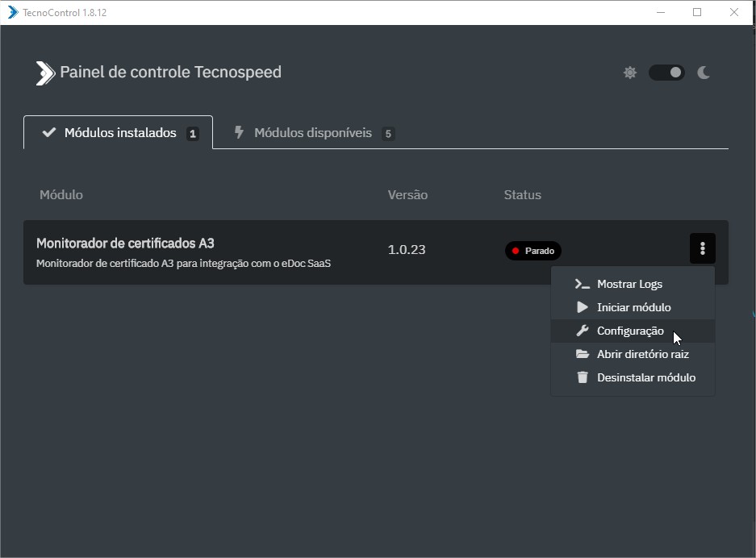Click the trash icon beside Desinstalar módulo

click(583, 377)
